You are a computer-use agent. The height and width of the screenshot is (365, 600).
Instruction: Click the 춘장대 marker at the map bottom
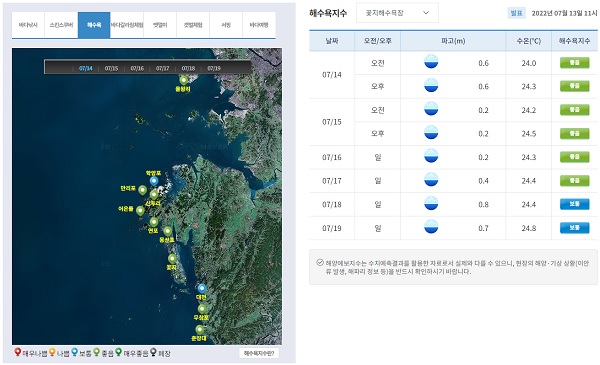pos(199,329)
